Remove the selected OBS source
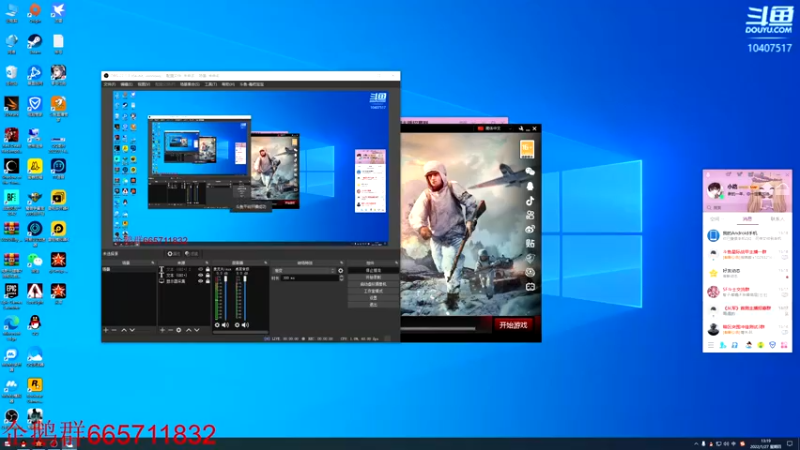The width and height of the screenshot is (800, 450). [x=170, y=330]
